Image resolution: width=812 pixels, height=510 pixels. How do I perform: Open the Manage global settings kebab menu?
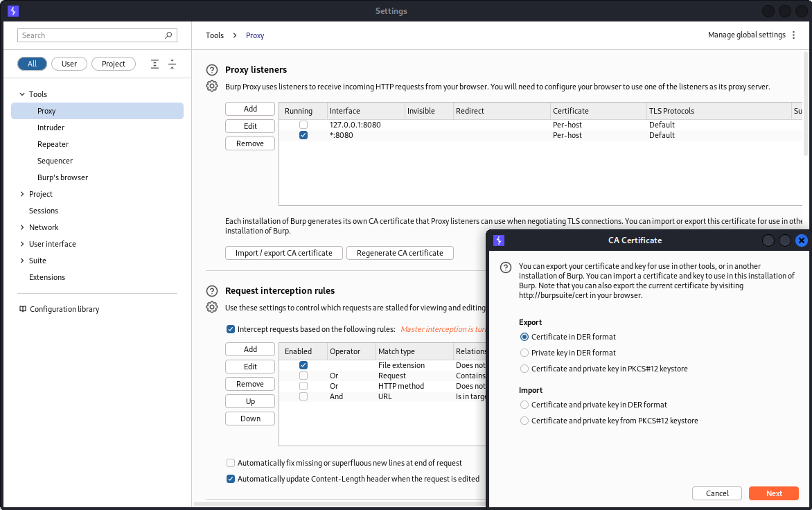793,35
